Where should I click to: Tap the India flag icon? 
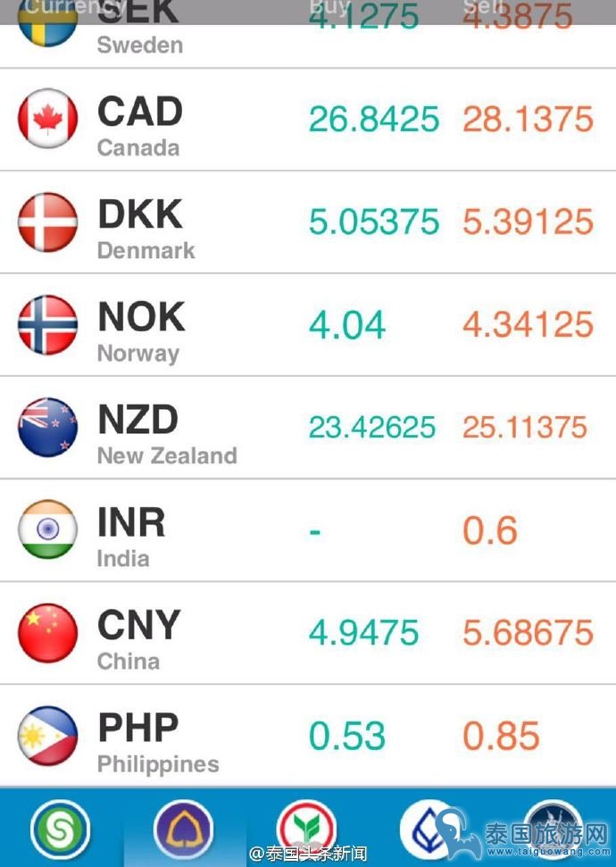point(47,529)
